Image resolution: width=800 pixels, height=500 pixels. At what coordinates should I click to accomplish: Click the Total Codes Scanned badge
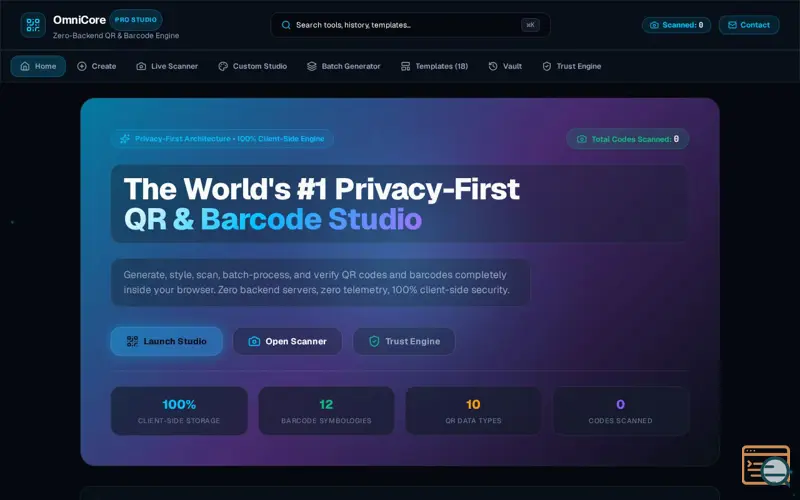[x=628, y=139]
